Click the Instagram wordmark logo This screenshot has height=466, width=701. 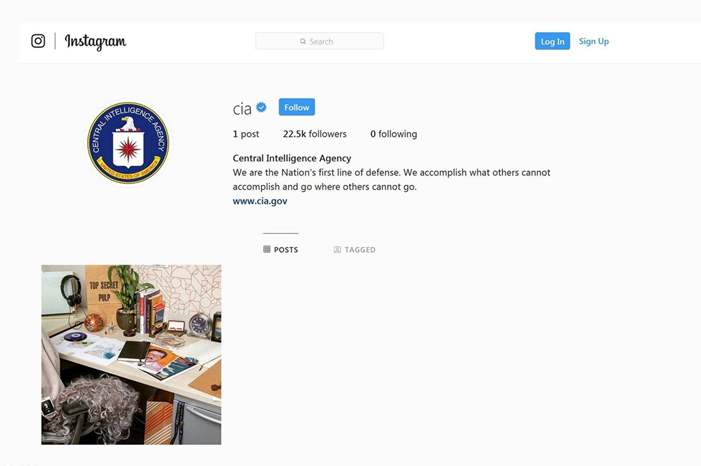click(x=95, y=42)
